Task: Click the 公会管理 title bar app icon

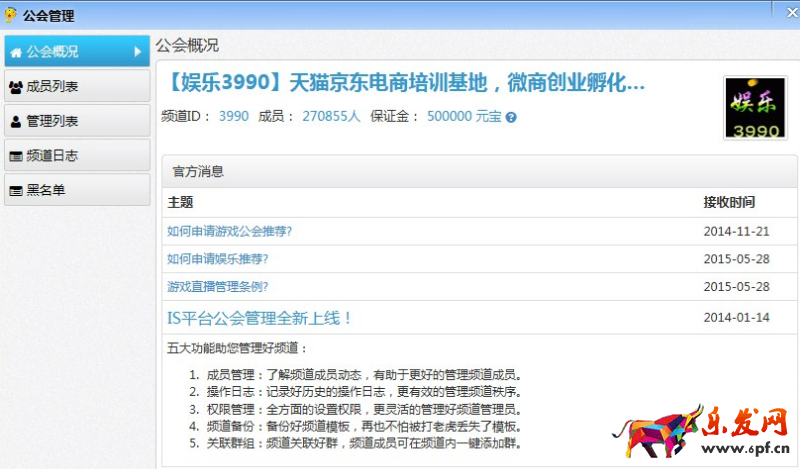Action: click(11, 14)
